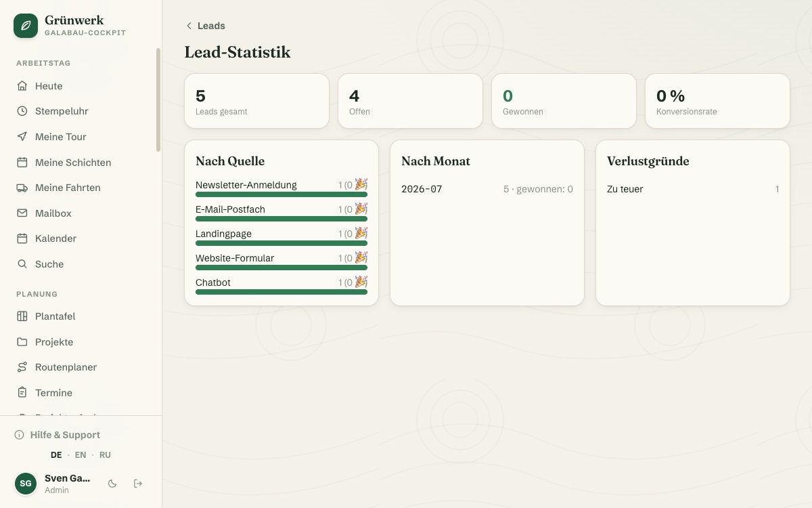The height and width of the screenshot is (508, 812).
Task: Open the Stempeluhr page
Action: 81,111
